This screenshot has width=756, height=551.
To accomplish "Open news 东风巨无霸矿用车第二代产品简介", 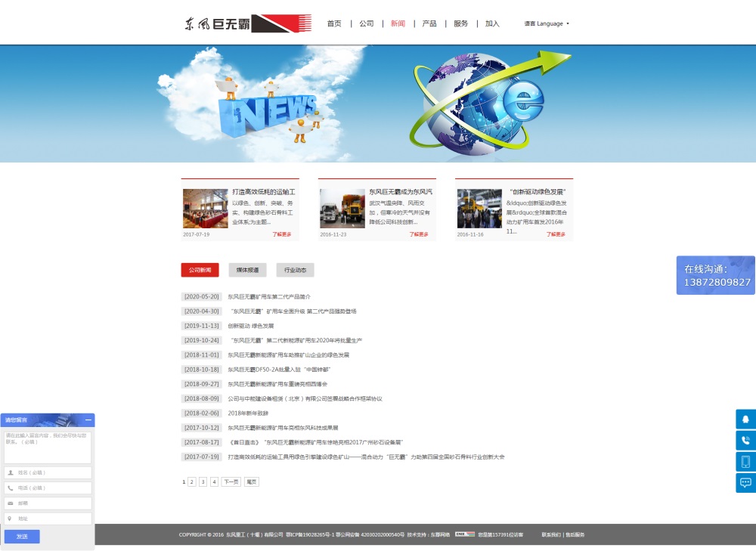I will (x=269, y=297).
